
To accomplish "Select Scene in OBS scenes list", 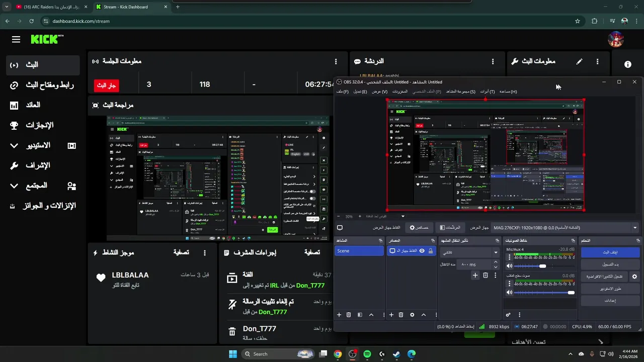I will pyautogui.click(x=359, y=251).
